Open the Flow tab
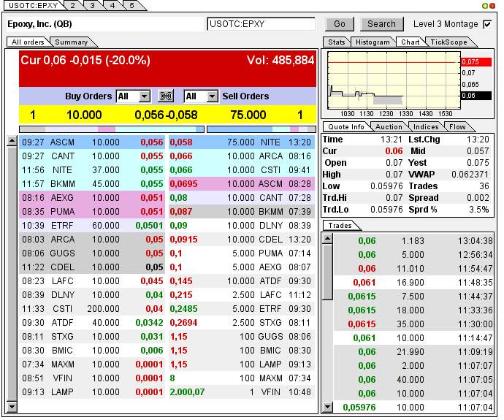 point(457,127)
